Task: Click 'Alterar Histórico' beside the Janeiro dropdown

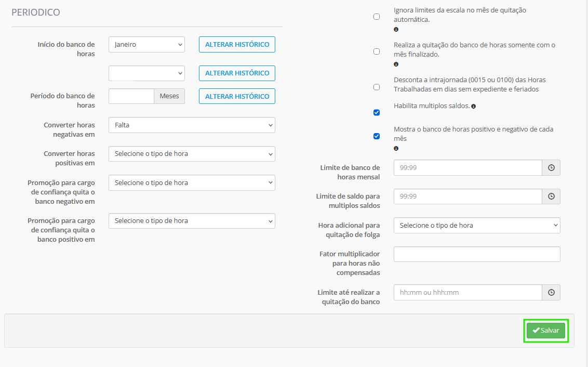Action: coord(237,44)
